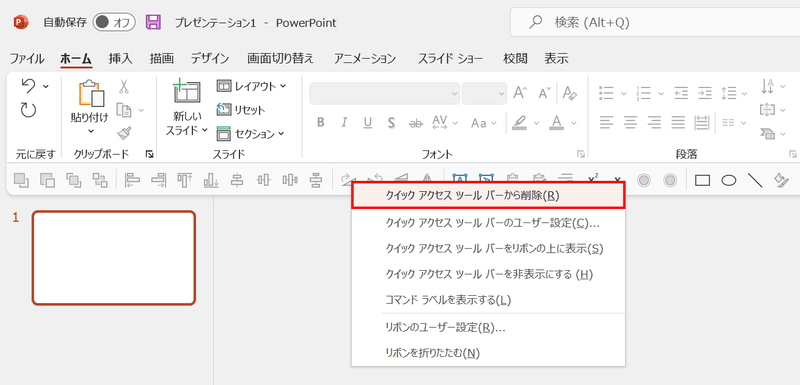Click the Format Painter brush icon

(123, 133)
